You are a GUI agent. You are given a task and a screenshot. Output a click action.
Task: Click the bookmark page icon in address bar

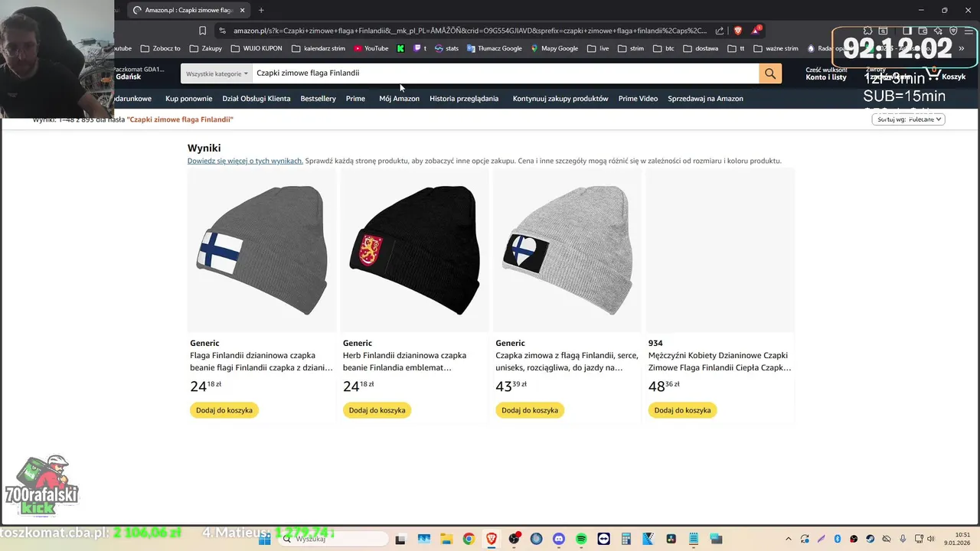202,31
